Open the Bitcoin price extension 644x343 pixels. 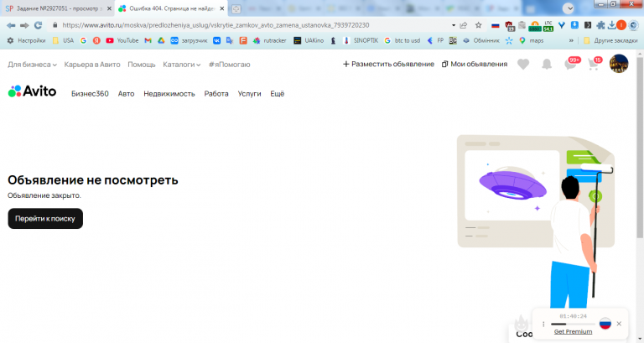(535, 26)
